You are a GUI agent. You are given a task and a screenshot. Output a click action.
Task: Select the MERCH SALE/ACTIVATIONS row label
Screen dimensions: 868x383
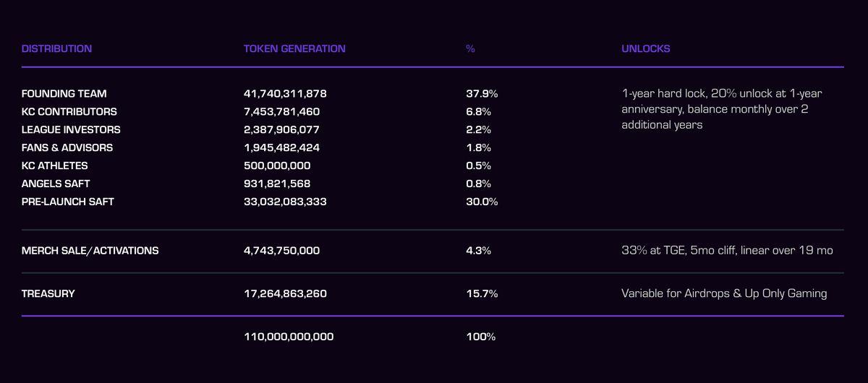90,251
